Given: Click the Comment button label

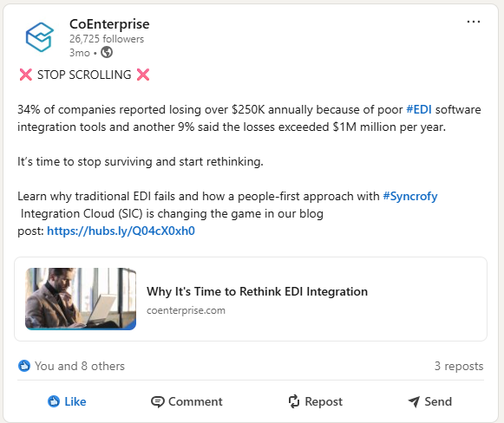Looking at the screenshot, I should click(195, 402).
